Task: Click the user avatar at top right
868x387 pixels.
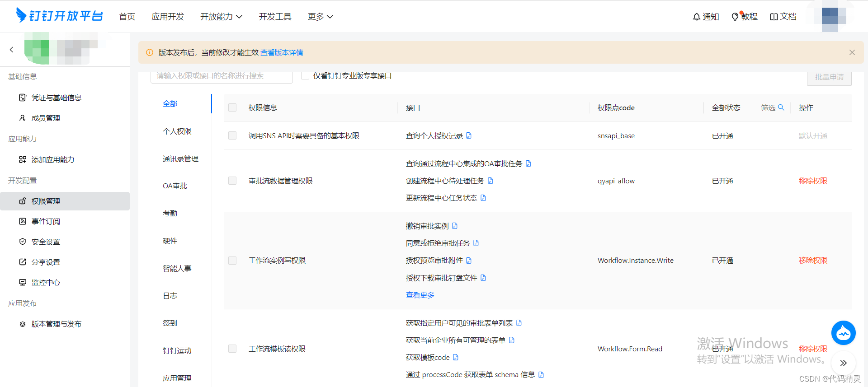Action: (834, 16)
